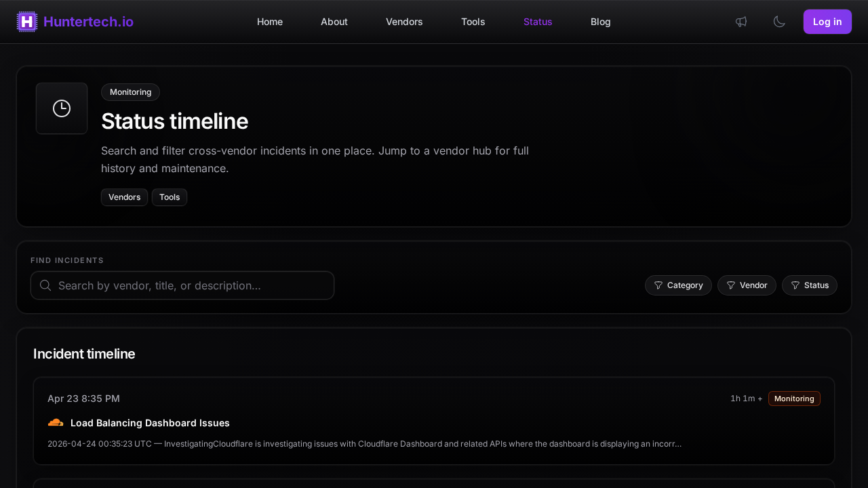This screenshot has width=868, height=488.
Task: Go to the Home menu item
Action: (x=270, y=22)
